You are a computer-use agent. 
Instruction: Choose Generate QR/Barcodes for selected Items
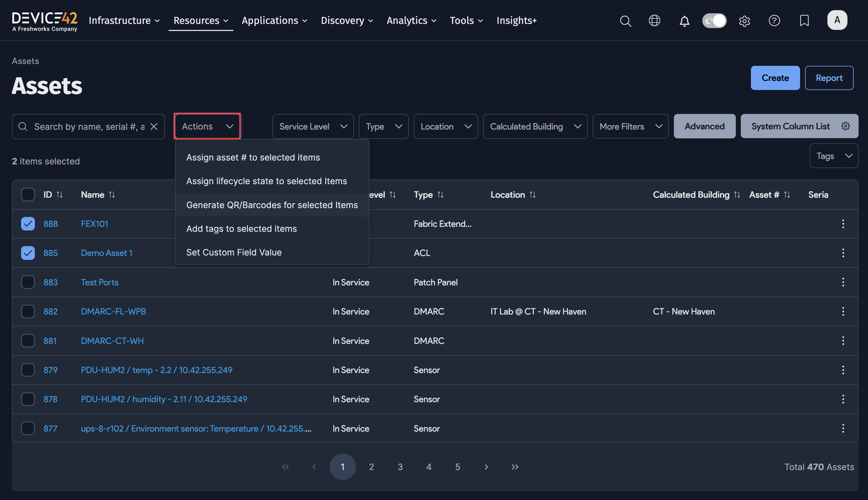click(272, 205)
